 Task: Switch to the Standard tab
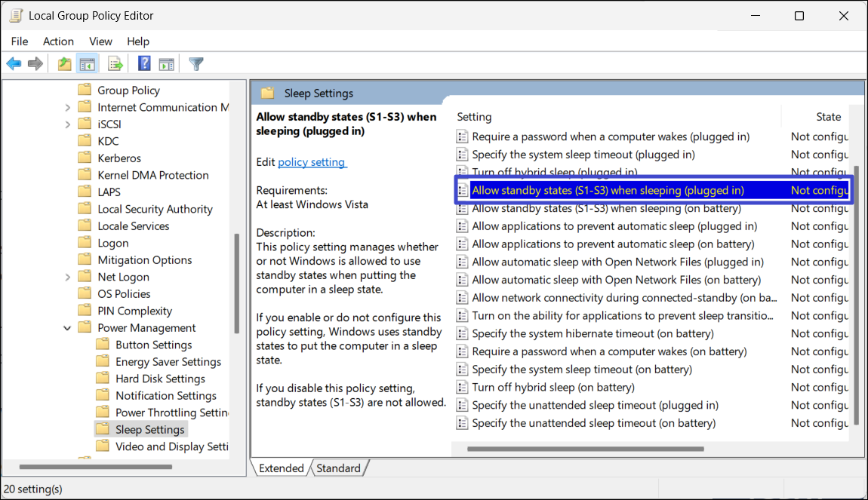click(x=338, y=468)
